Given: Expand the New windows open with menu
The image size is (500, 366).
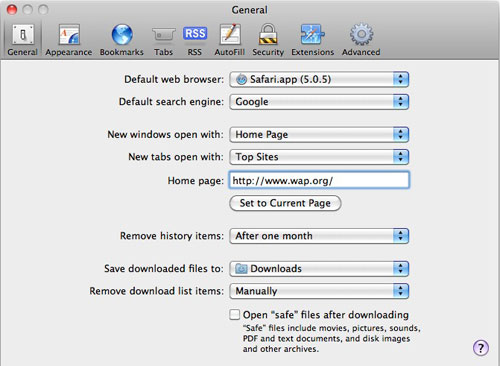Looking at the screenshot, I should [x=319, y=135].
